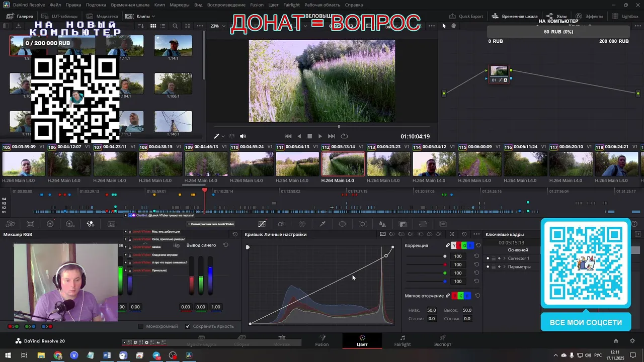The width and height of the screenshot is (644, 362).
Task: Open the Qualifier eyedropper palette
Action: tap(323, 224)
